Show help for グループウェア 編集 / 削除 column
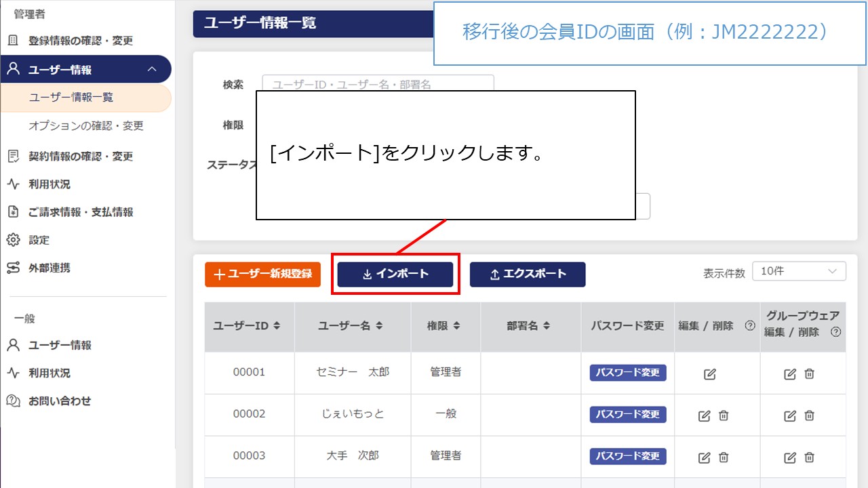868x488 pixels. click(x=836, y=332)
